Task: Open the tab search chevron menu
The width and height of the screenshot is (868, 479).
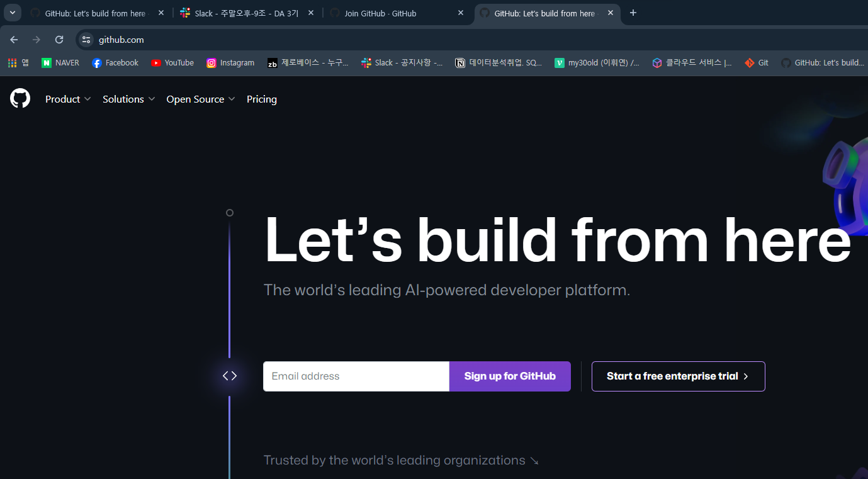Action: (12, 13)
